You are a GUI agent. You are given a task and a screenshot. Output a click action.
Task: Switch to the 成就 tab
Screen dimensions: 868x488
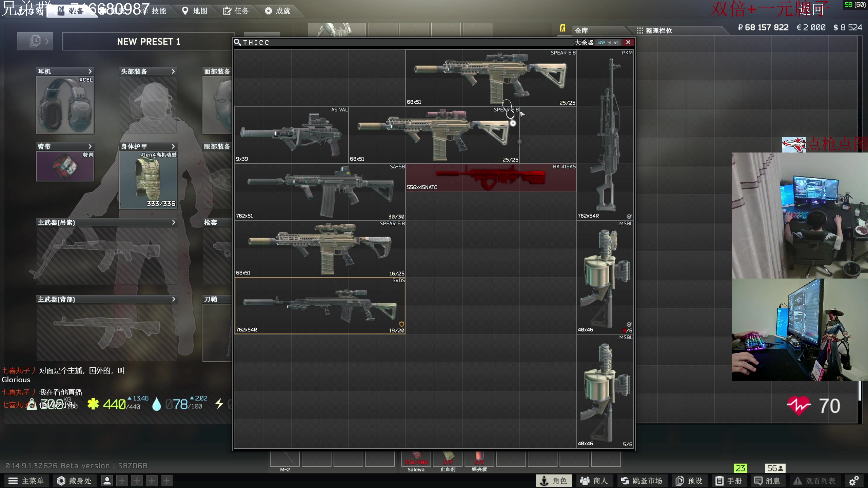(x=278, y=11)
